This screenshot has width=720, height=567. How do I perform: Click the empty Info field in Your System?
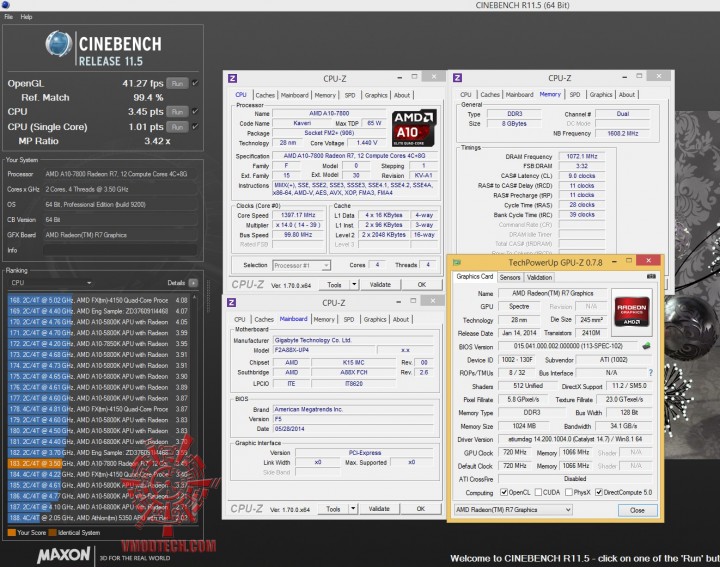[x=120, y=250]
